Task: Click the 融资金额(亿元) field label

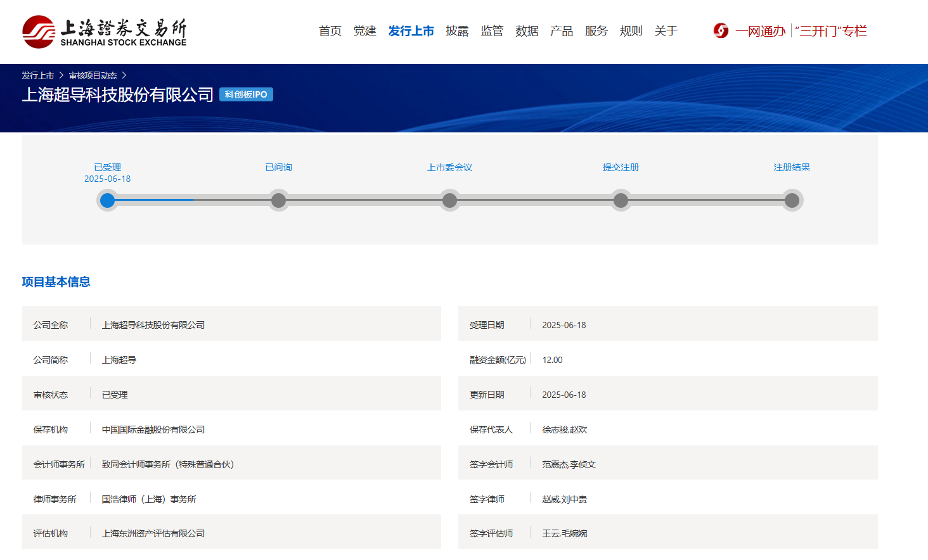Action: click(498, 360)
